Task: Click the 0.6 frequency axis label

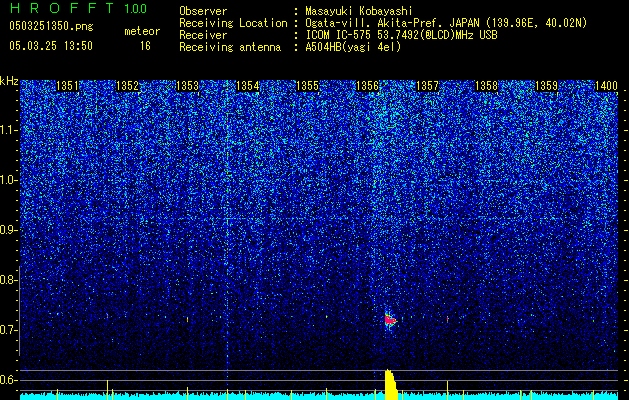Action: [x=8, y=380]
